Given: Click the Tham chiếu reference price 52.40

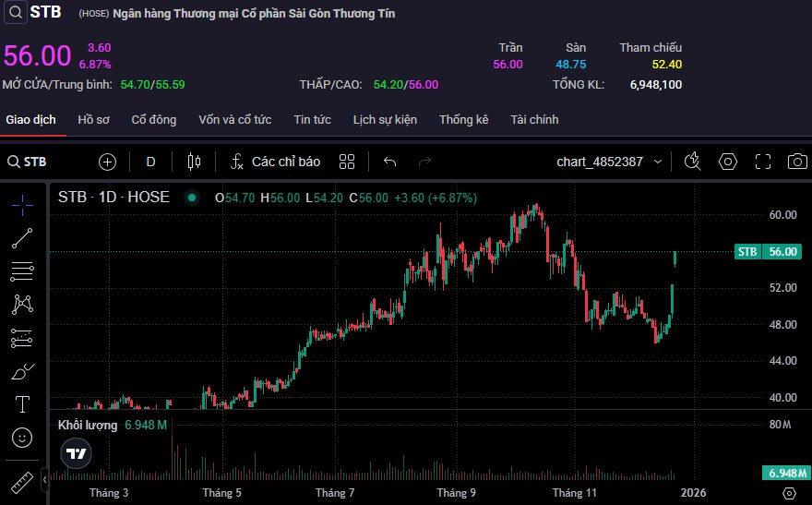Looking at the screenshot, I should 667,65.
